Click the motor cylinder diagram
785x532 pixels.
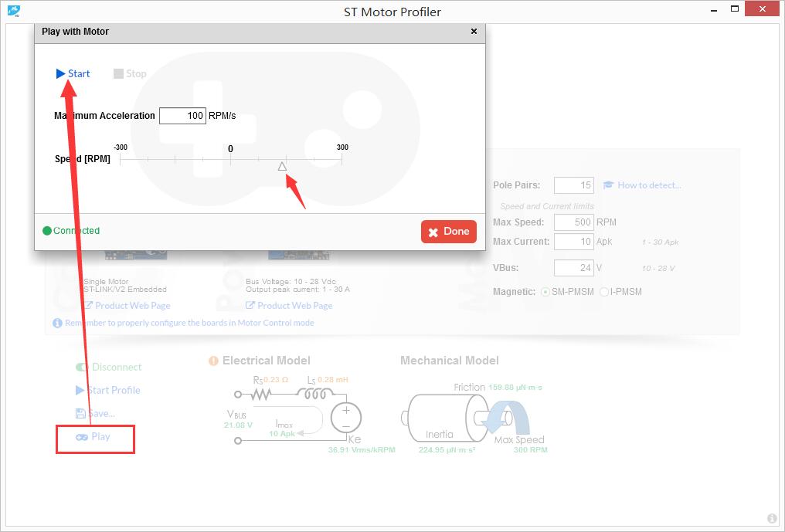coord(446,418)
